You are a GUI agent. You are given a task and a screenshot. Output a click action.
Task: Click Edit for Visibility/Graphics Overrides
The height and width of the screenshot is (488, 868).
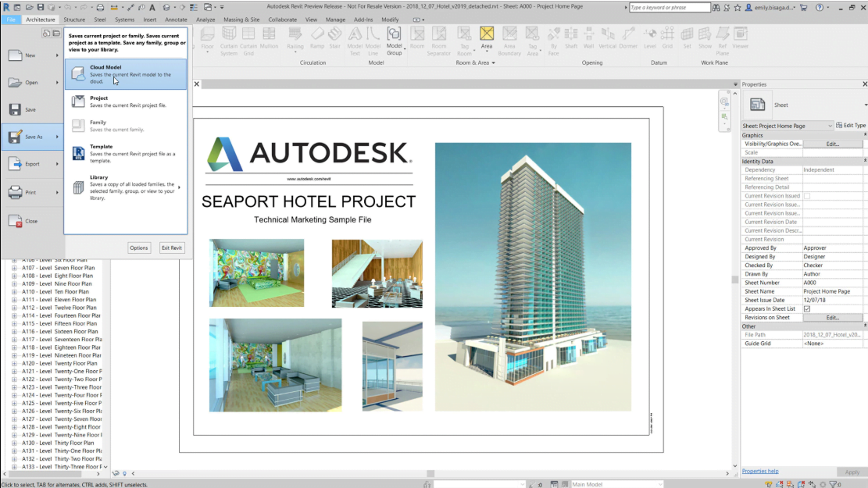pyautogui.click(x=833, y=144)
